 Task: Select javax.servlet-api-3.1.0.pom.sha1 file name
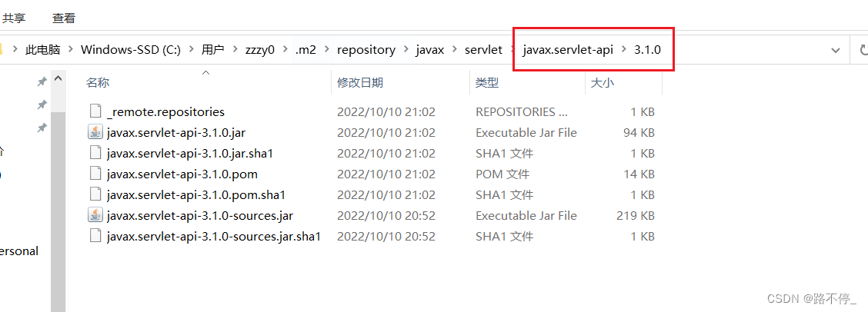[x=196, y=194]
